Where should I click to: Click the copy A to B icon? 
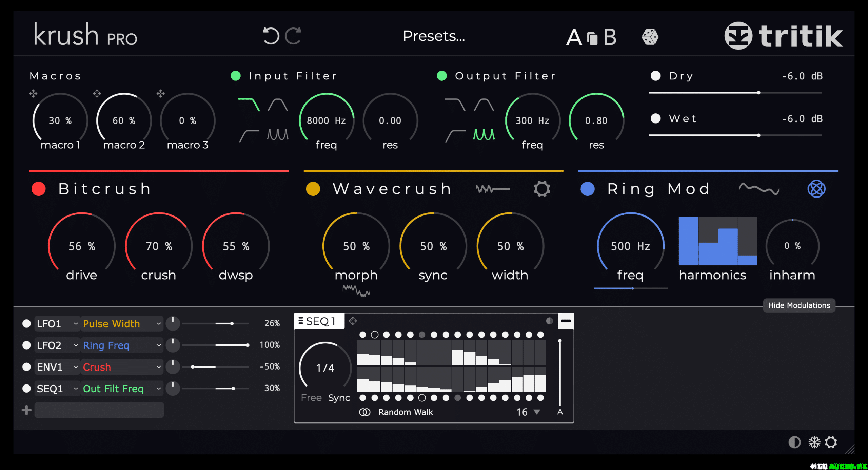(592, 38)
